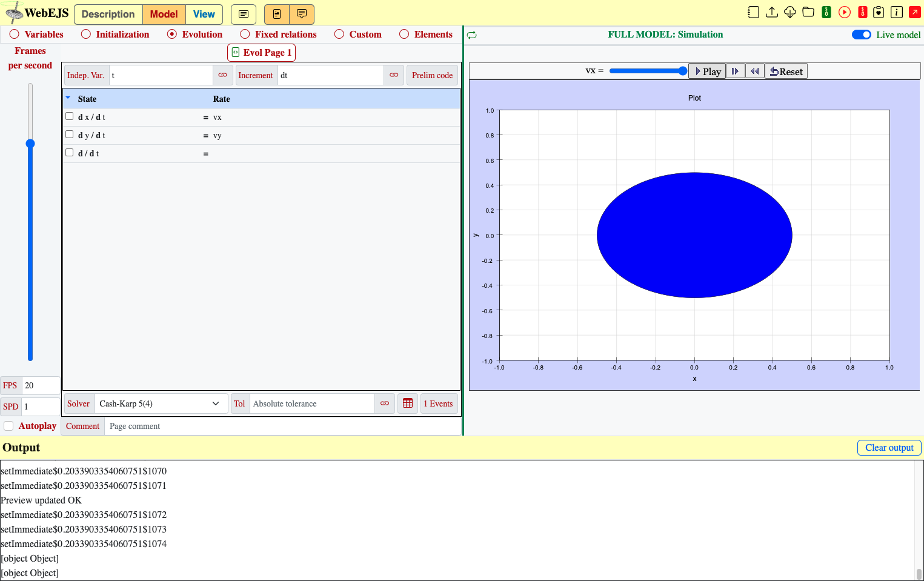The image size is (924, 581).
Task: Switch to the View tab
Action: point(204,14)
